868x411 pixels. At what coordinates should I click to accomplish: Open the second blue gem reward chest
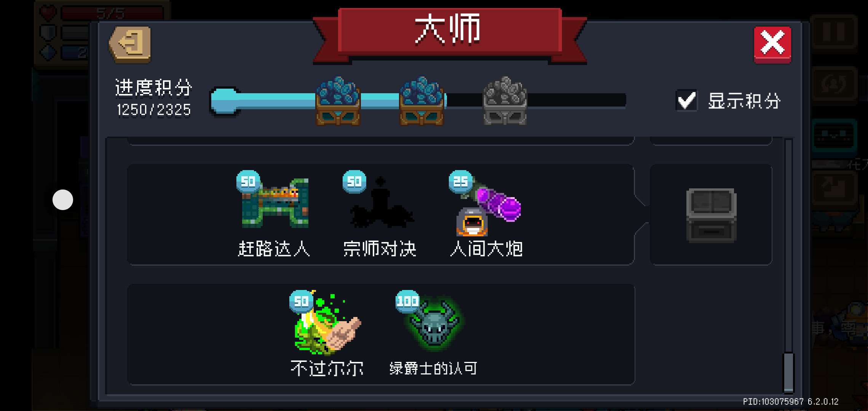[421, 101]
